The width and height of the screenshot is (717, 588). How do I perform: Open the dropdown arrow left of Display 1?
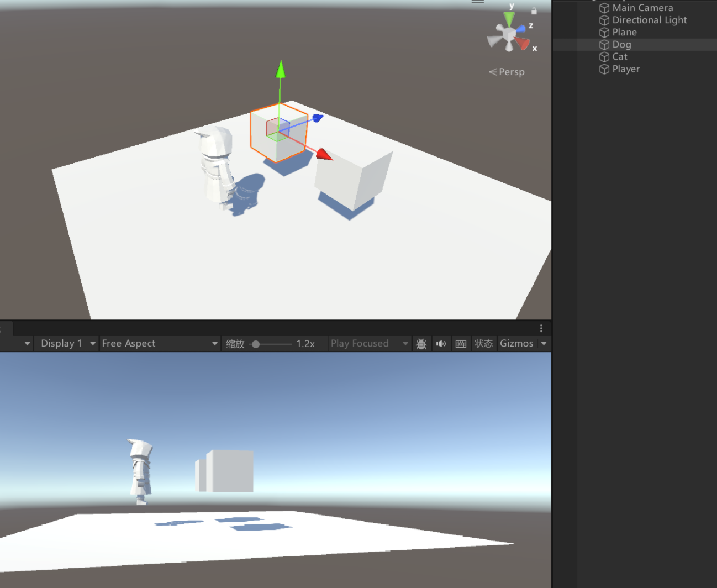27,344
